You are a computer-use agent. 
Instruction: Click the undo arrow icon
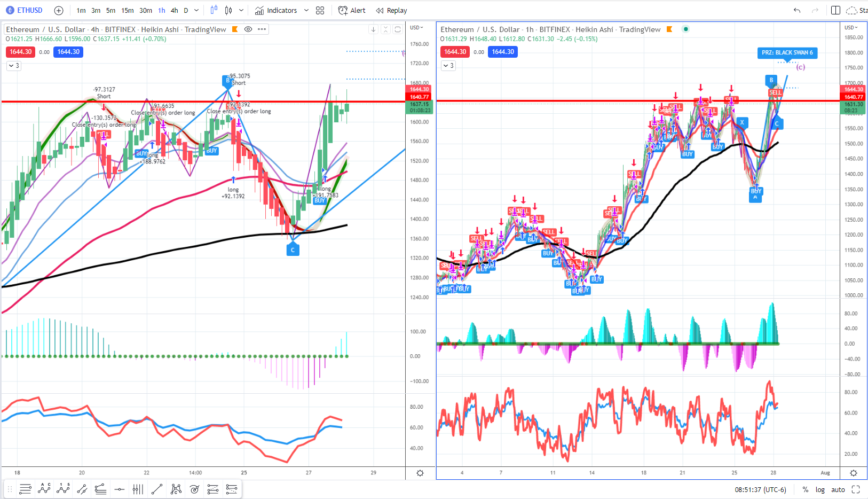click(x=797, y=10)
